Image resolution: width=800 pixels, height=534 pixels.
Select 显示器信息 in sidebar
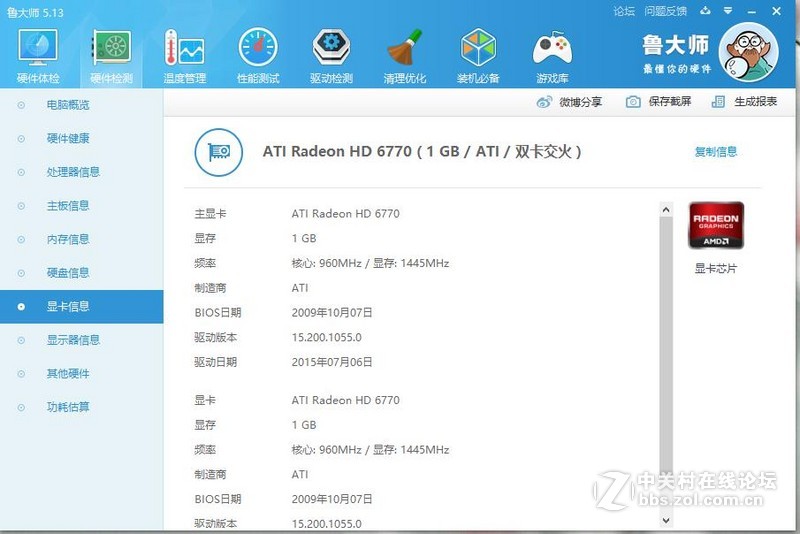(82, 340)
